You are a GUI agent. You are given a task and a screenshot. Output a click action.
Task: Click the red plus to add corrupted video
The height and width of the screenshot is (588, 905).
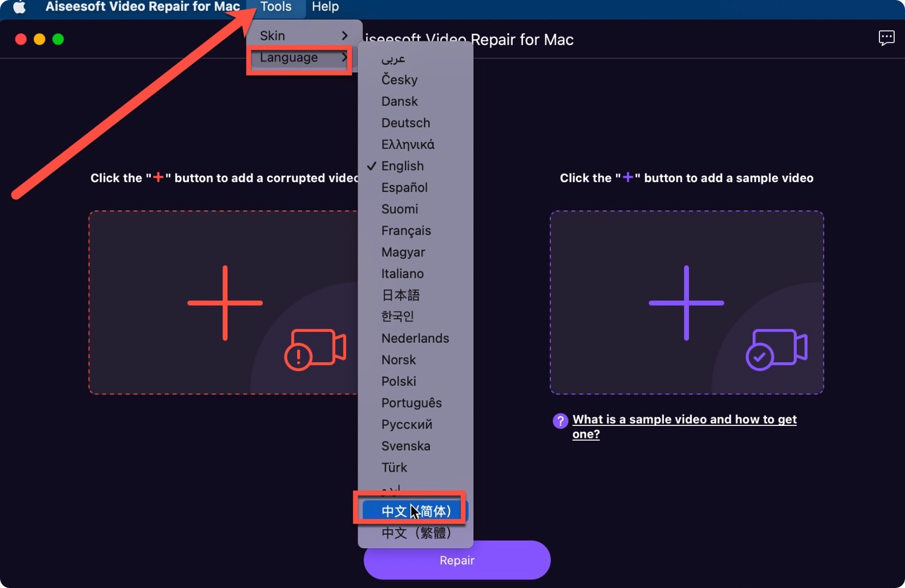(x=225, y=303)
